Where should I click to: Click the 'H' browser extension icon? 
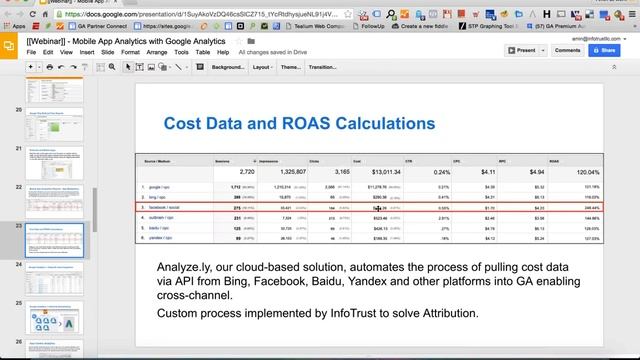click(547, 15)
